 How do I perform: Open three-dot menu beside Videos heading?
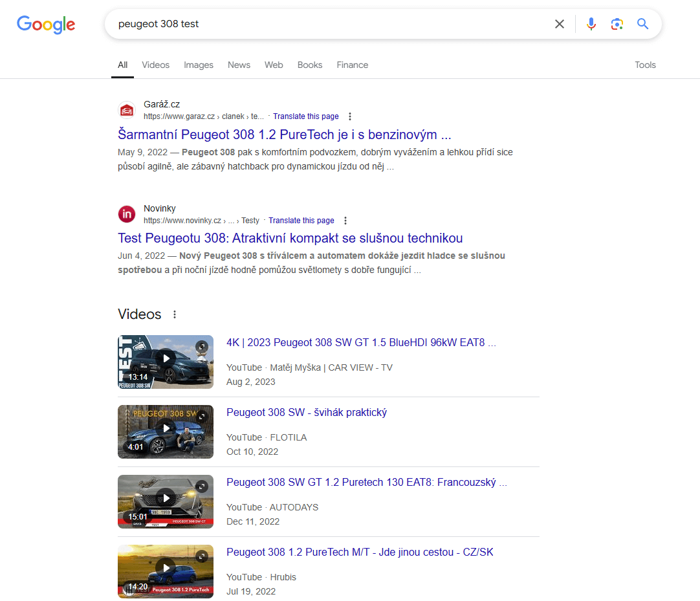[174, 314]
